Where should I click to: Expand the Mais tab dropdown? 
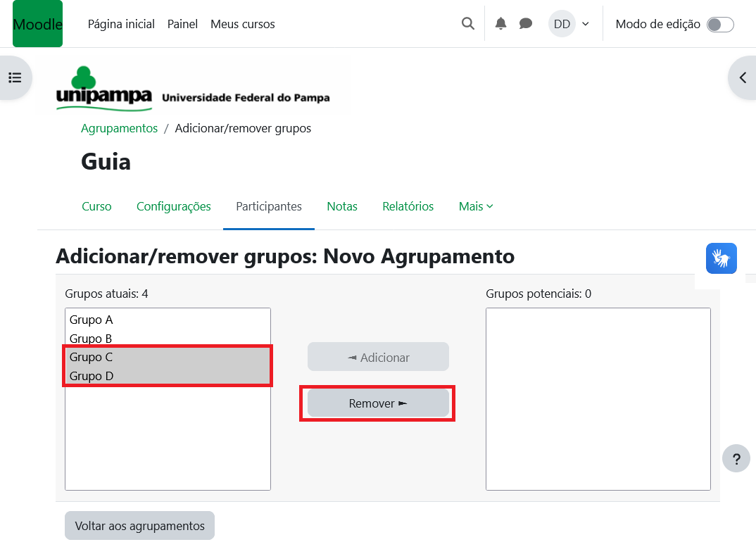(476, 206)
